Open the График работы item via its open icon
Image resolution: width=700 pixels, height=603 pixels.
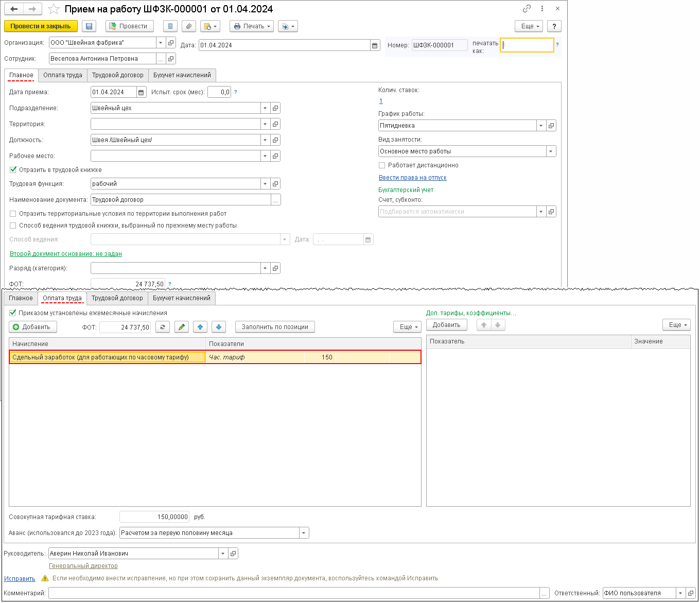(x=551, y=126)
